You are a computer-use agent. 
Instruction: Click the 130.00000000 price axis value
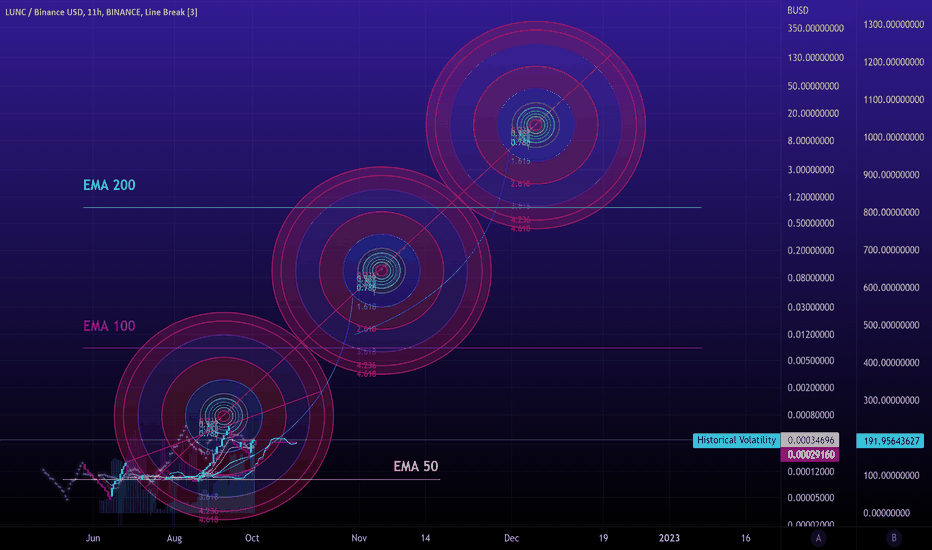coord(816,58)
